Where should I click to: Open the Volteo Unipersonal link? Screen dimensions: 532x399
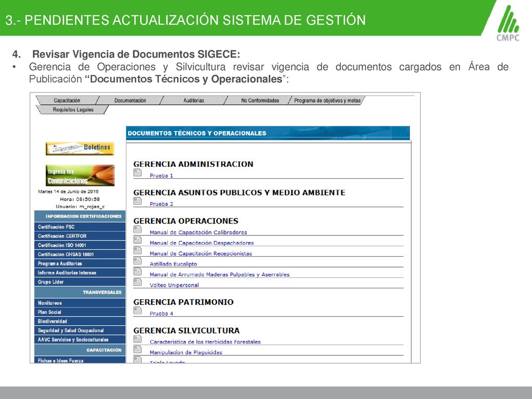174,285
